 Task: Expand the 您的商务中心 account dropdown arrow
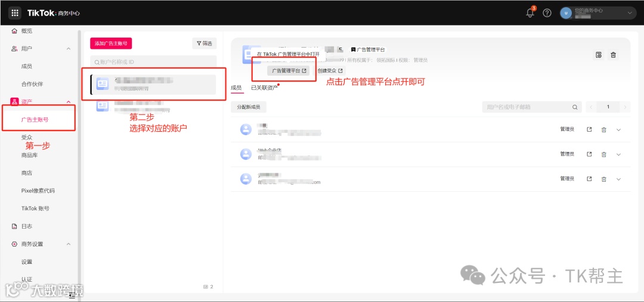[x=629, y=13]
